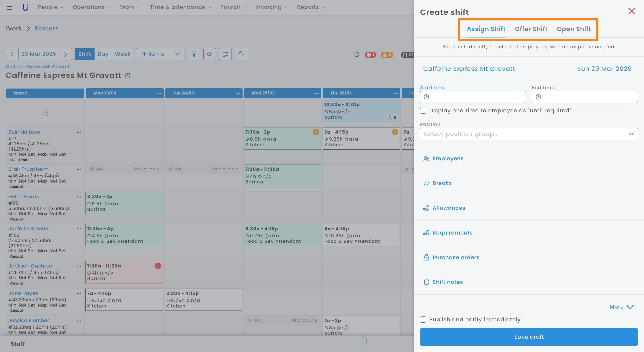The image size is (644, 352).
Task: Click the Start time input field
Action: (473, 97)
